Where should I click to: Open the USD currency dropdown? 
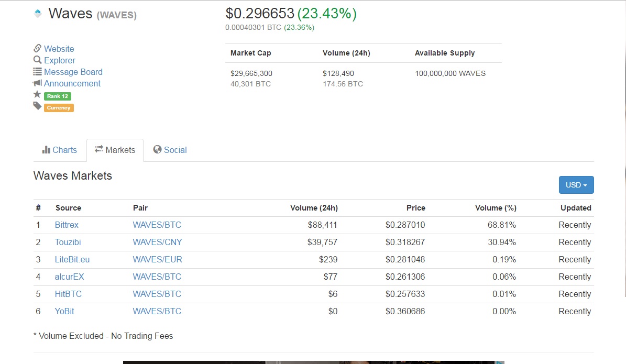576,185
